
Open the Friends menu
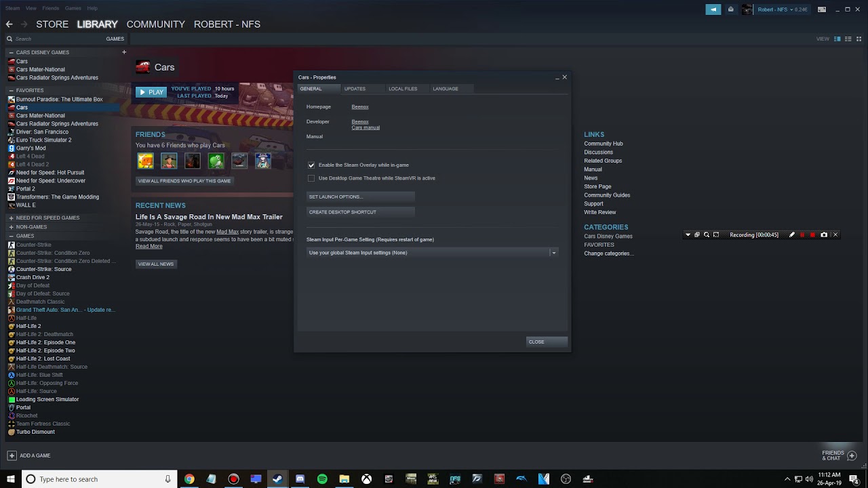coord(51,8)
